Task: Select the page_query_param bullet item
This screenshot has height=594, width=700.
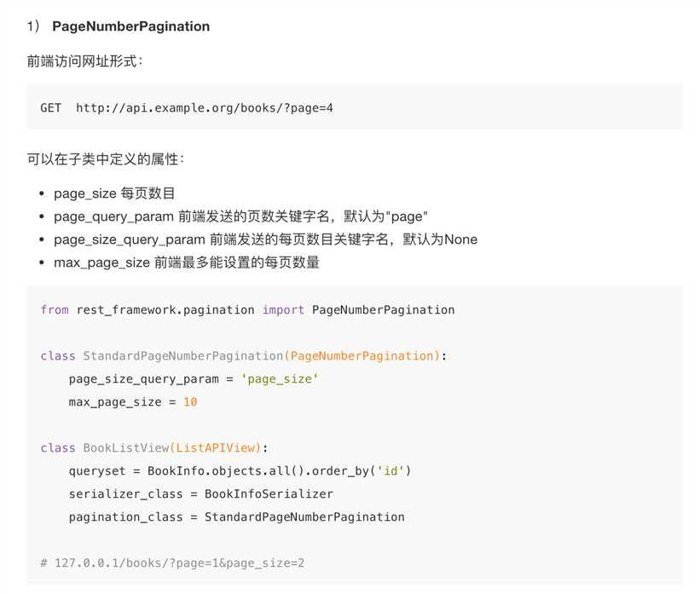Action: pos(240,217)
